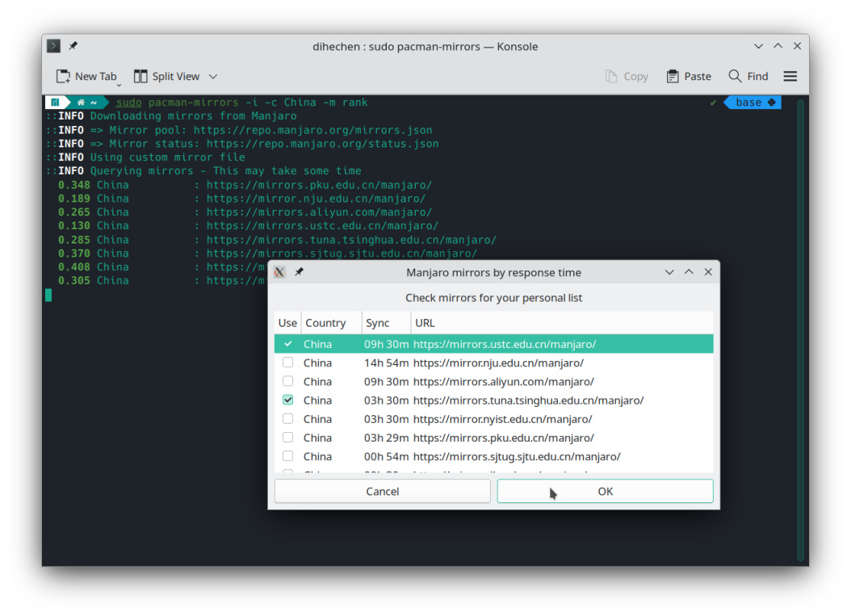This screenshot has height=616, width=851.
Task: Sort by the URL column header
Action: click(x=562, y=323)
